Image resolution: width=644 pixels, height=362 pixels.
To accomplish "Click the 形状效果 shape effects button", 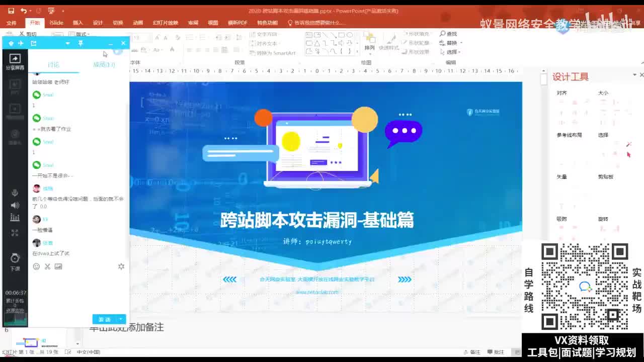I will coord(417,52).
